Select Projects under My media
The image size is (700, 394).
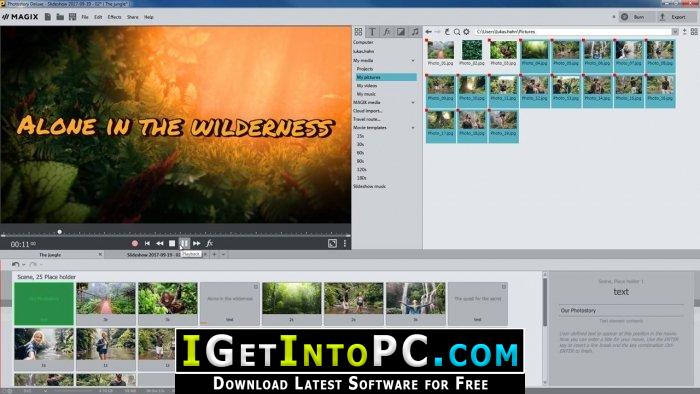click(365, 69)
